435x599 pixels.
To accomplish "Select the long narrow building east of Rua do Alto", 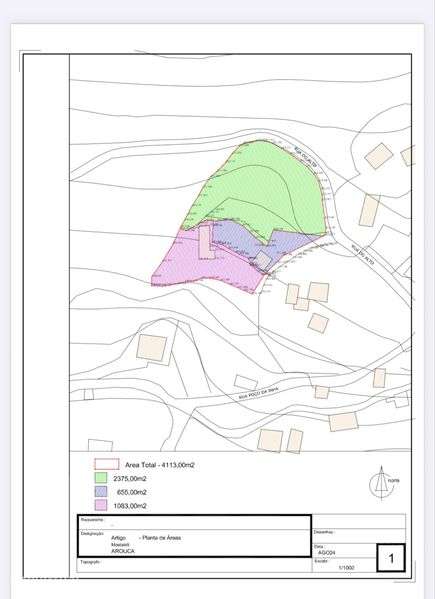I will (x=369, y=210).
